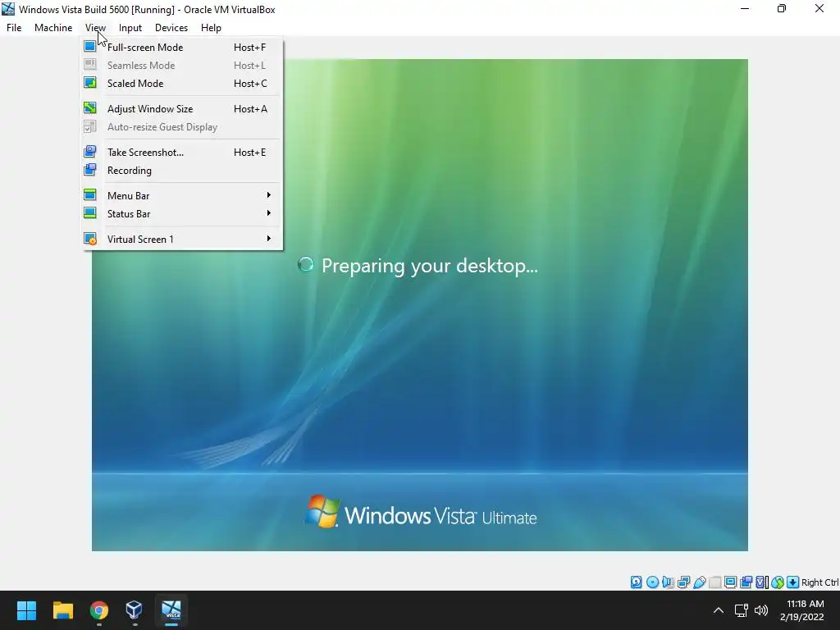This screenshot has height=630, width=840.
Task: Open the File menu
Action: (x=14, y=28)
